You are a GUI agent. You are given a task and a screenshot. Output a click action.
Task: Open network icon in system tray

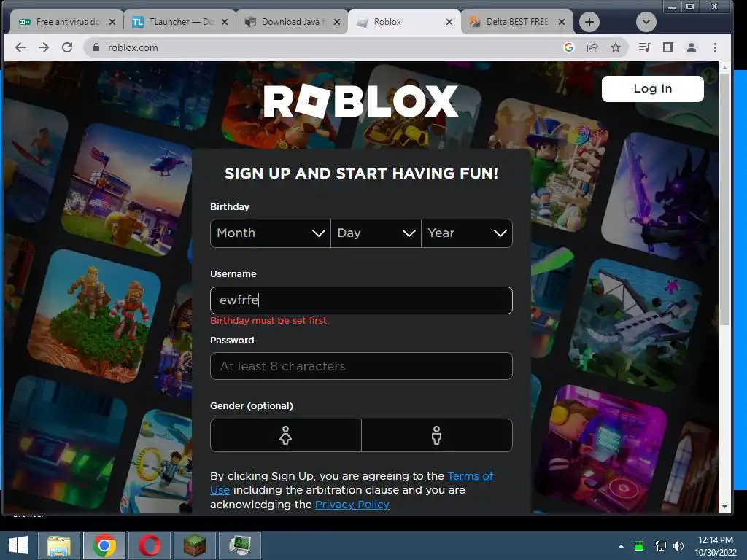coord(660,545)
